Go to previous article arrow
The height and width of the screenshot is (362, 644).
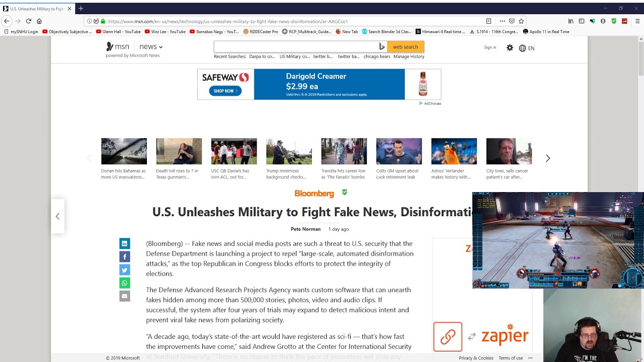point(57,216)
